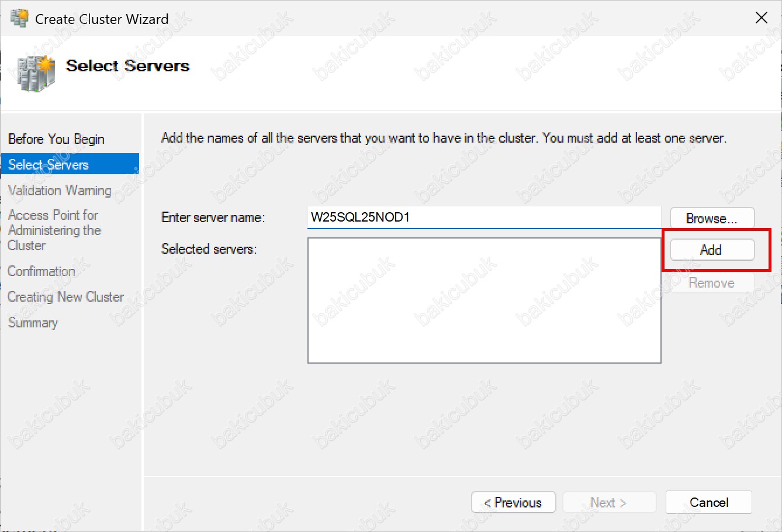Select the Confirmation step in the sidebar

pyautogui.click(x=41, y=271)
